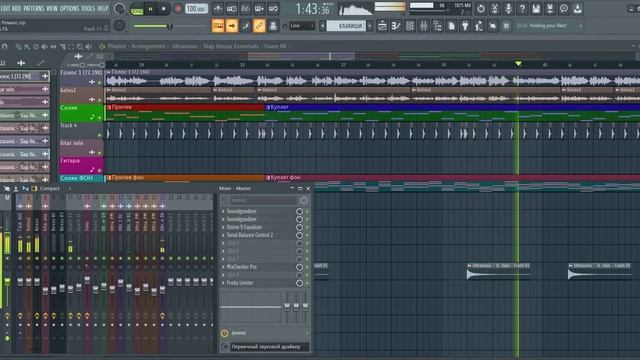Open the Playlist view icon
This screenshot has width=640, height=360.
(382, 26)
